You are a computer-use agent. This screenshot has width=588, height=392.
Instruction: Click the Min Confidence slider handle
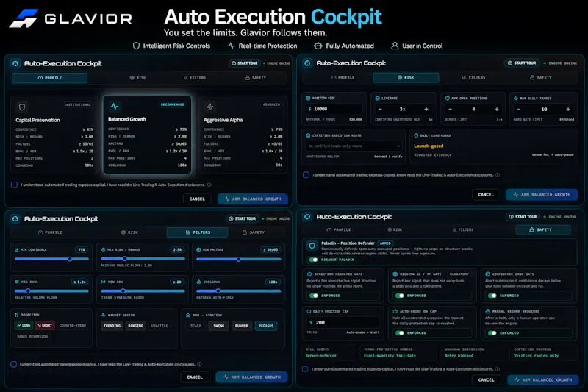click(70, 259)
